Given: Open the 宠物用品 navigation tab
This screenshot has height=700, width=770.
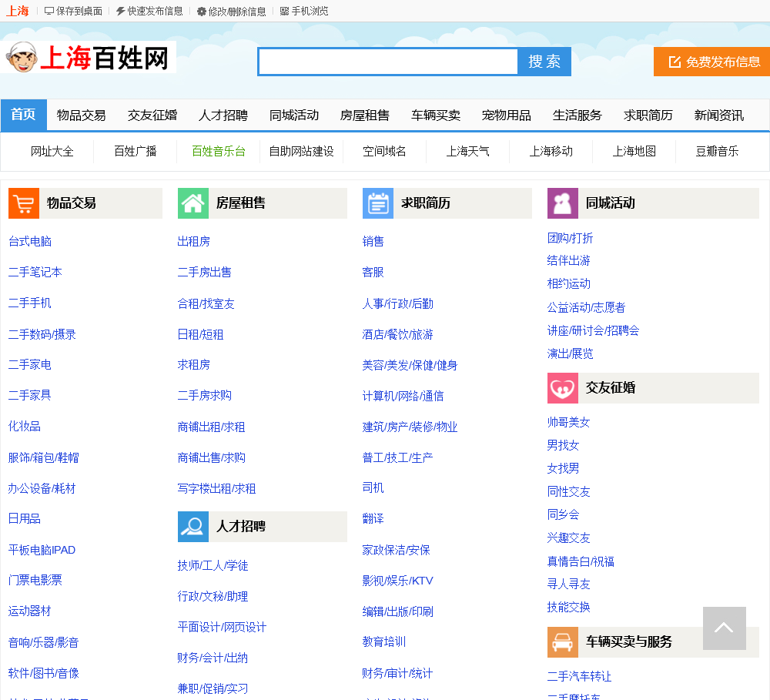Looking at the screenshot, I should point(506,116).
